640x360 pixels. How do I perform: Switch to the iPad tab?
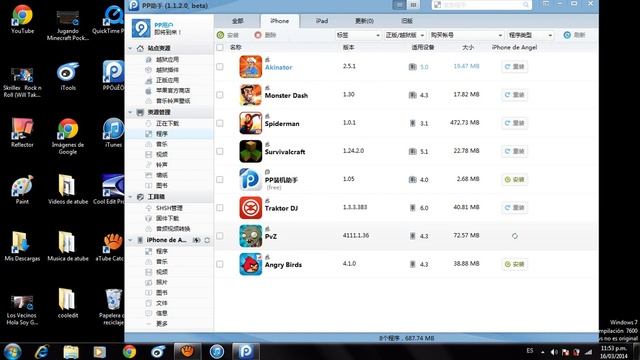pyautogui.click(x=322, y=21)
